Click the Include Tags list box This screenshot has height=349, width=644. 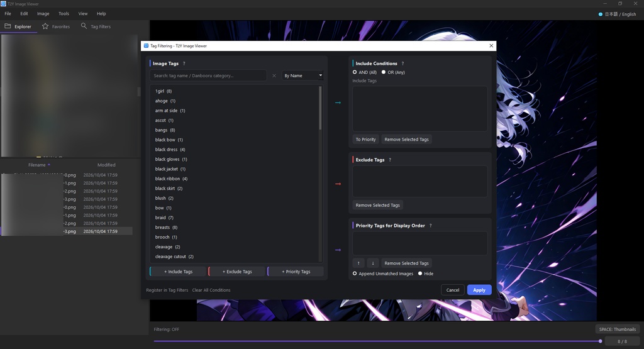pyautogui.click(x=419, y=108)
